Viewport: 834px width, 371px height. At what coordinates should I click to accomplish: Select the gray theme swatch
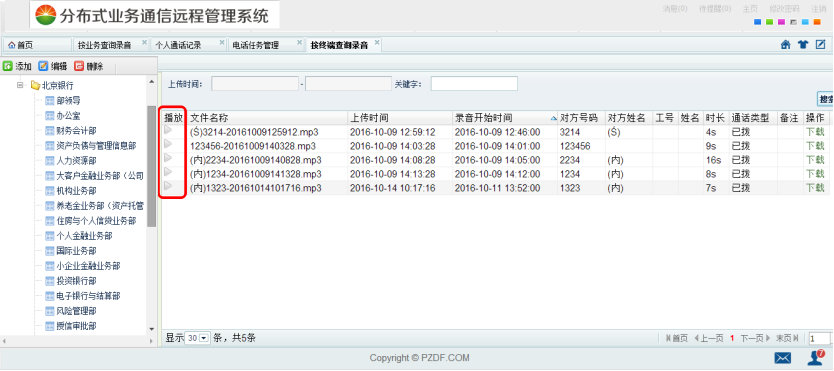[x=793, y=22]
